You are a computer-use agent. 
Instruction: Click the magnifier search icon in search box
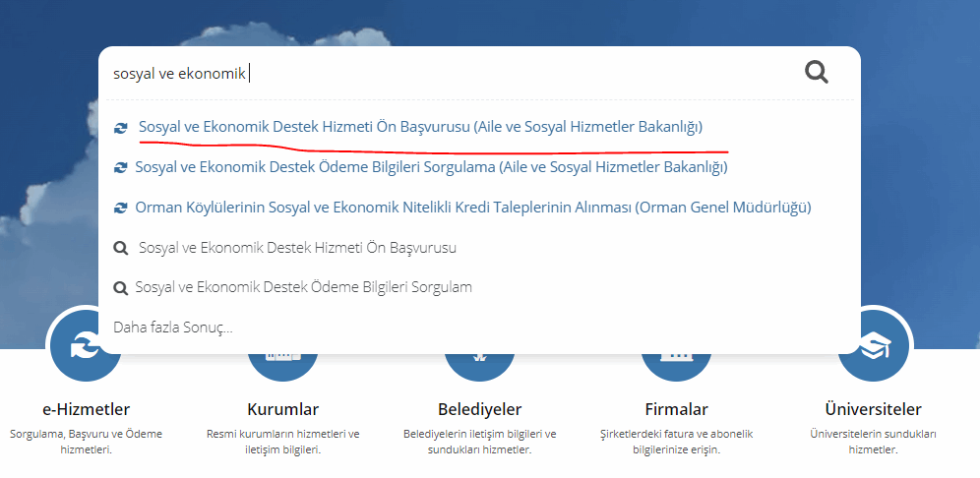(817, 73)
